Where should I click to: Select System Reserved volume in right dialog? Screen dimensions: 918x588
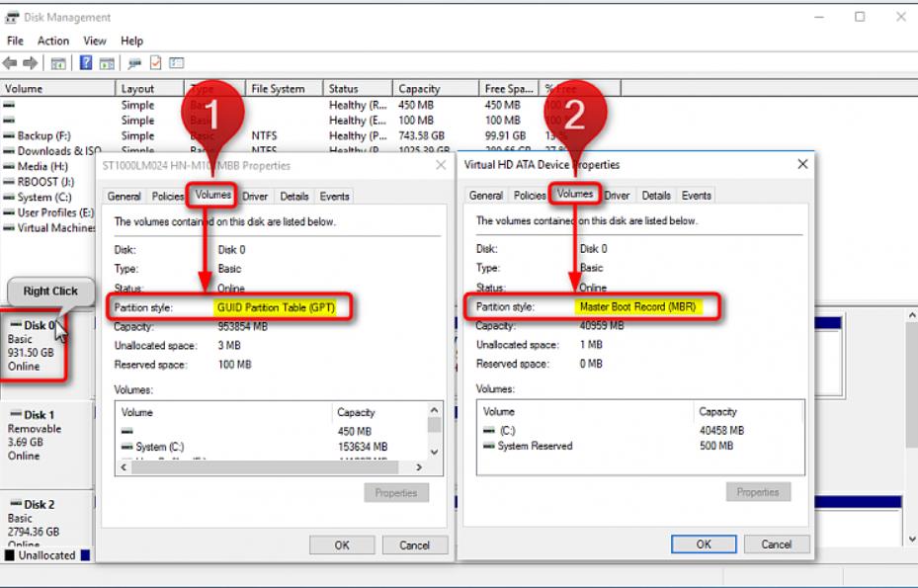536,446
